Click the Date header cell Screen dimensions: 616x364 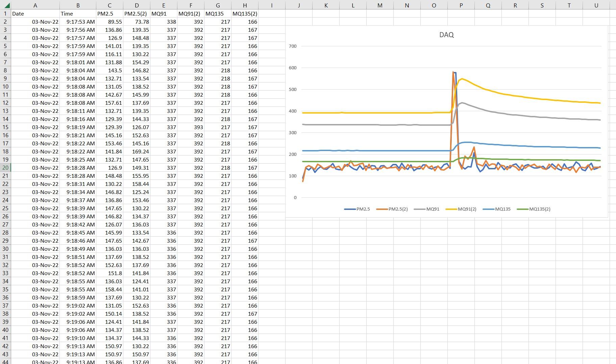point(35,14)
